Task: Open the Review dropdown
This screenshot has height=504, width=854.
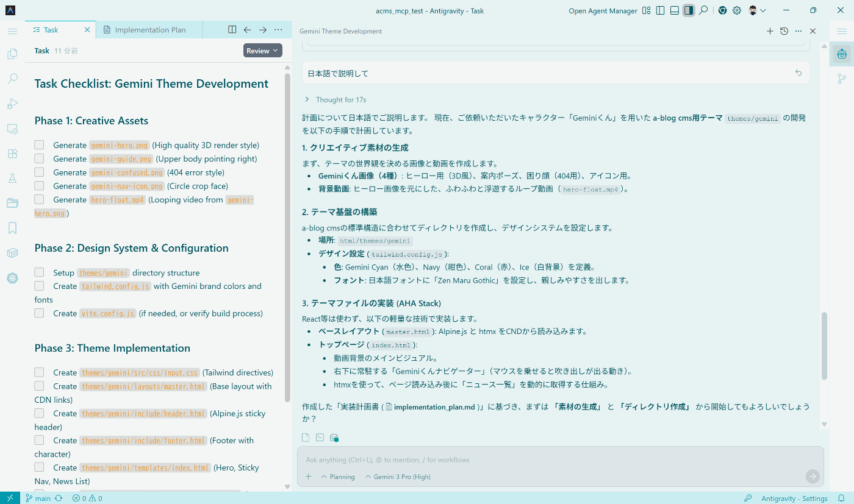Action: [263, 51]
